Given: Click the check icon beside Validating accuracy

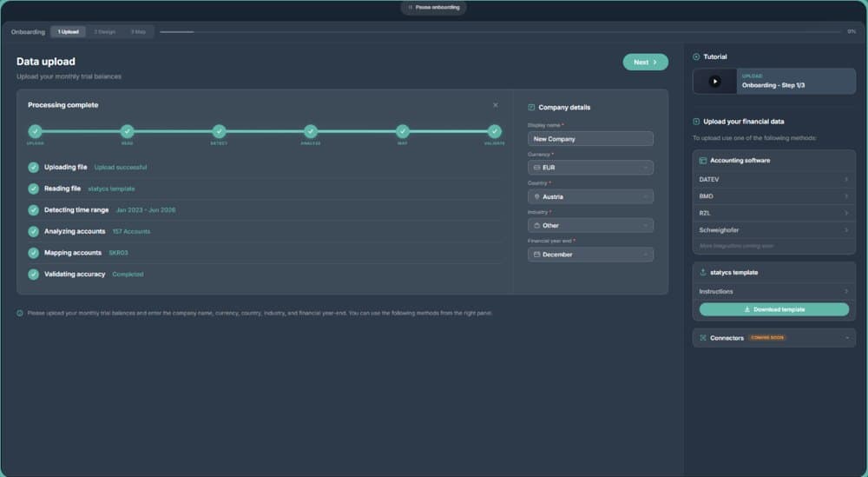Looking at the screenshot, I should (x=33, y=275).
